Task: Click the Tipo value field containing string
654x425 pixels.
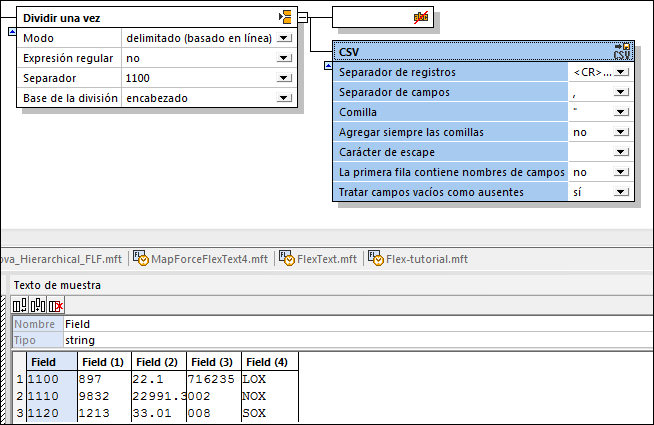Action: 358,340
